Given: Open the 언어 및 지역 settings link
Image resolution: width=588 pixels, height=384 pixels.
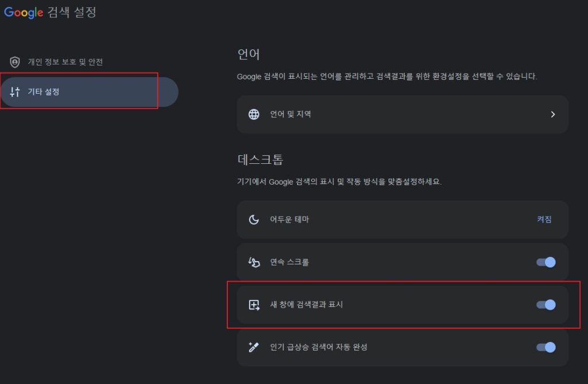Looking at the screenshot, I should point(291,114).
